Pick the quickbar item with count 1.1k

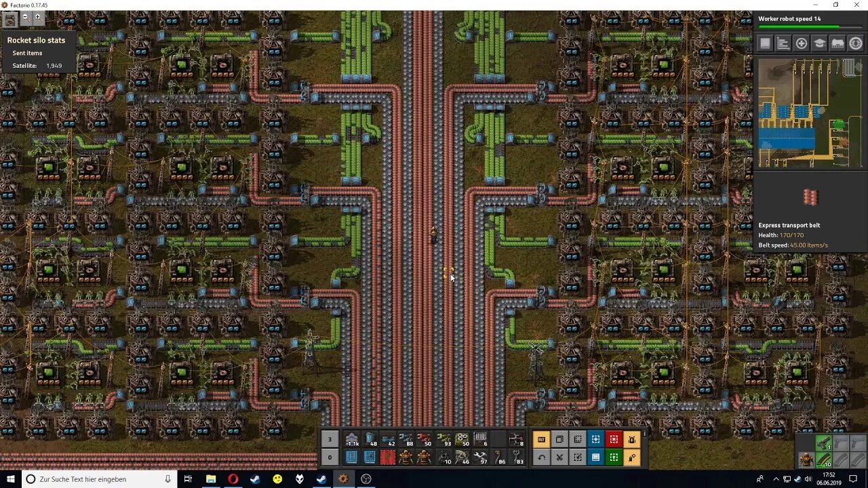pyautogui.click(x=352, y=439)
